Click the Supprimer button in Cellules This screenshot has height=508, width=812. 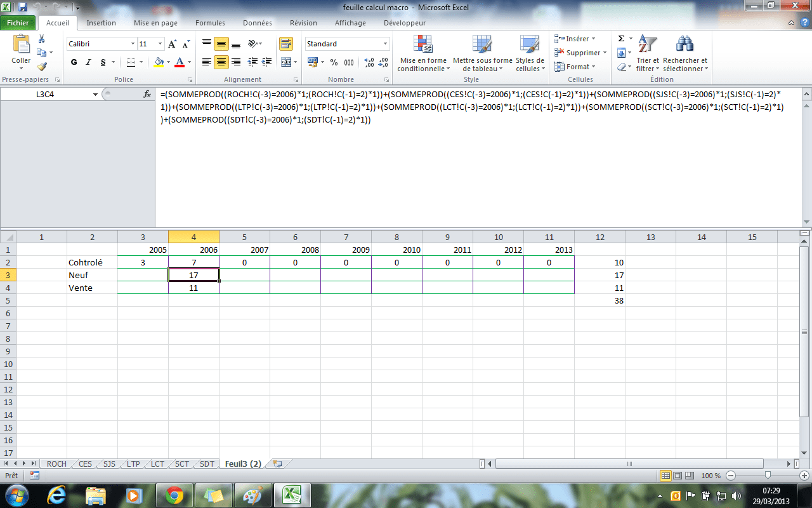click(582, 53)
